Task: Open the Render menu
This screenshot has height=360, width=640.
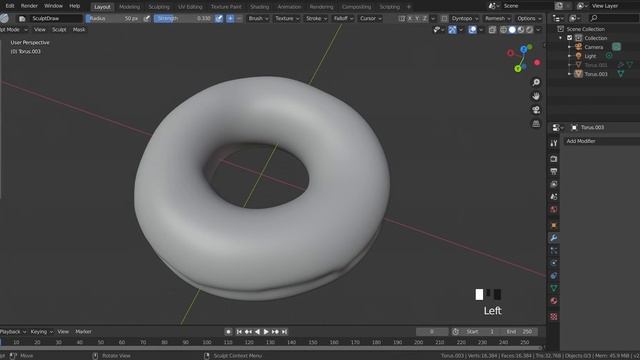Action: coord(29,6)
